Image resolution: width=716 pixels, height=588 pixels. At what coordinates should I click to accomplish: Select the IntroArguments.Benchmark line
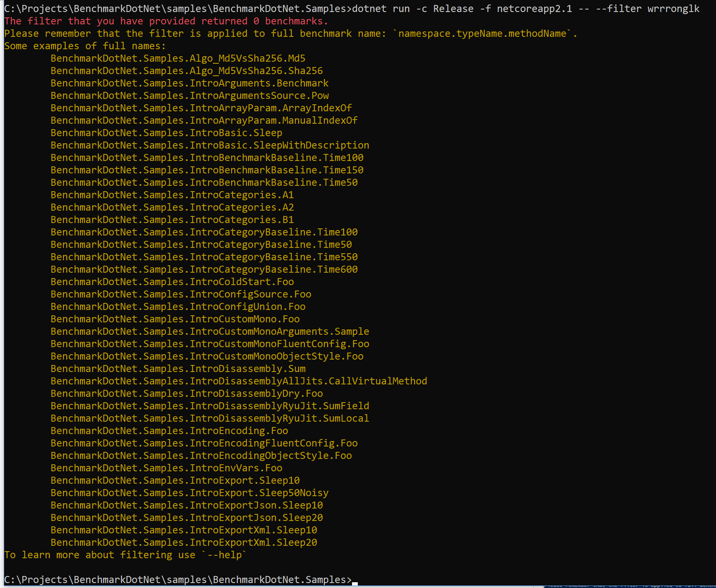pyautogui.click(x=189, y=83)
